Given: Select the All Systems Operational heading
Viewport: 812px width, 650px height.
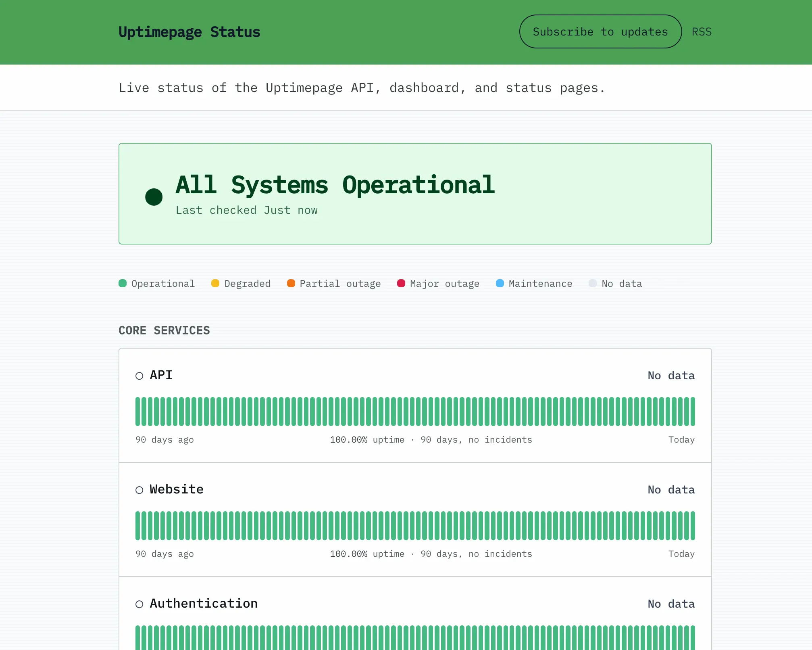Looking at the screenshot, I should (335, 185).
